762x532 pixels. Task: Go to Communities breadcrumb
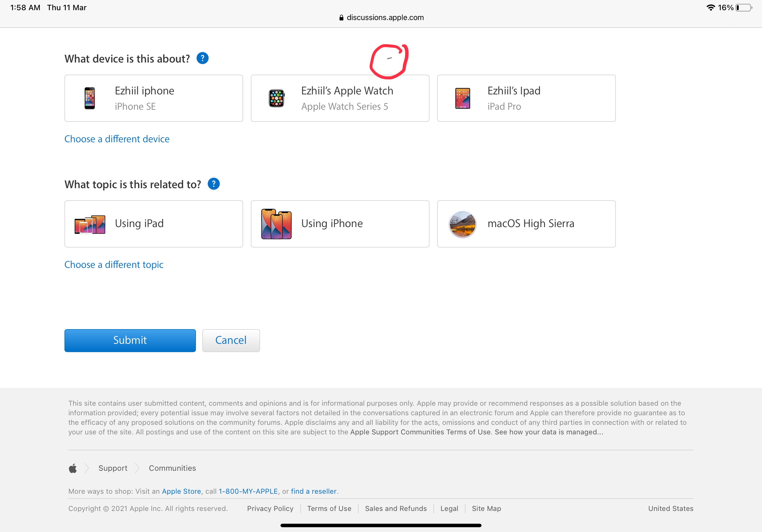pyautogui.click(x=172, y=468)
